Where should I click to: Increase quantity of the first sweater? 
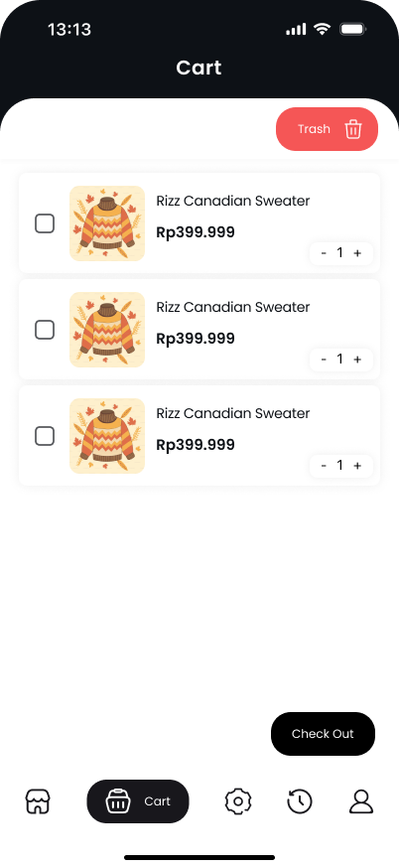357,253
